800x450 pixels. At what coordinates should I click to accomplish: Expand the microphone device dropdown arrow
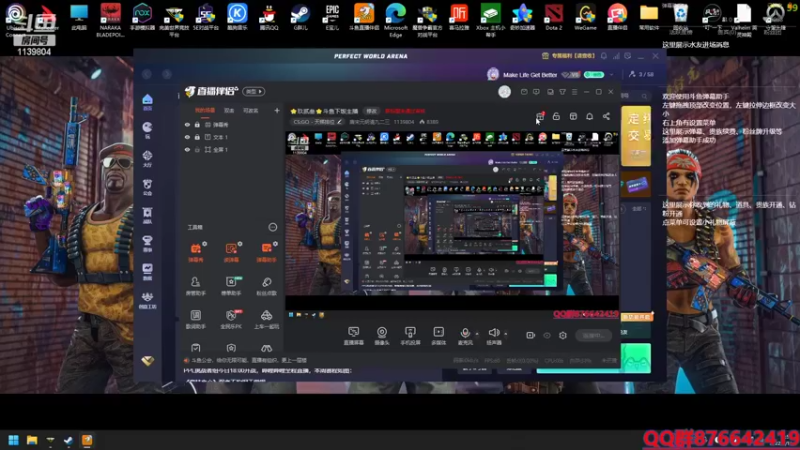477,334
